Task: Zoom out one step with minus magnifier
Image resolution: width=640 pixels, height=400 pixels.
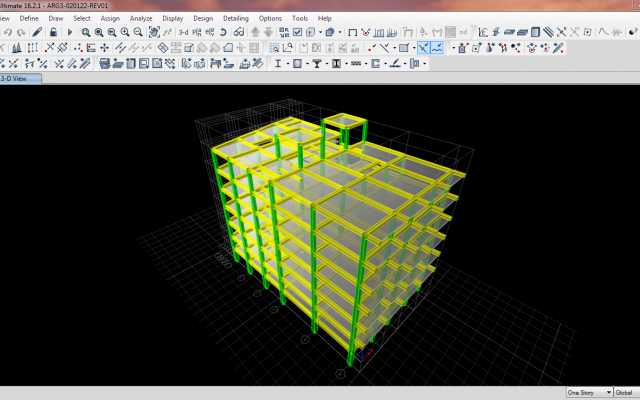Action: click(x=138, y=32)
